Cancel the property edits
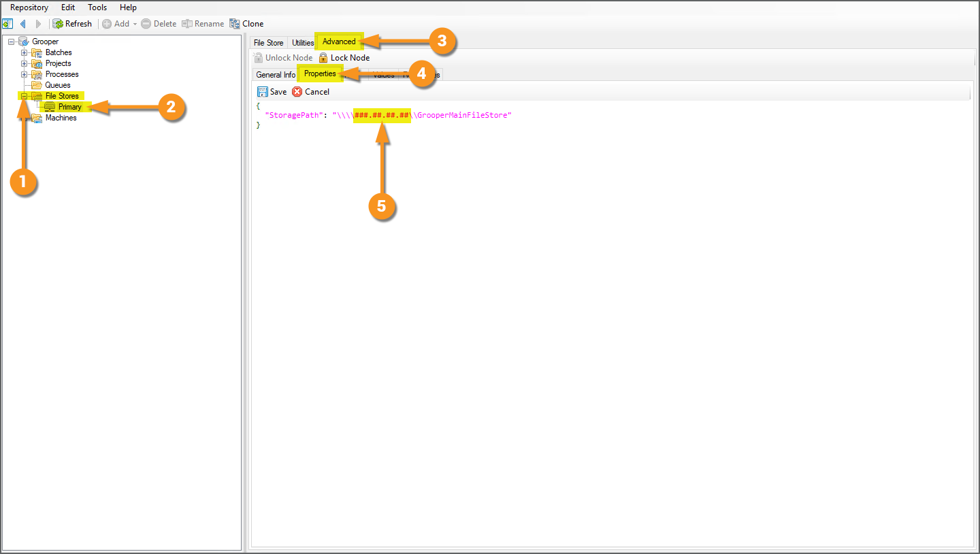This screenshot has height=554, width=980. tap(311, 92)
